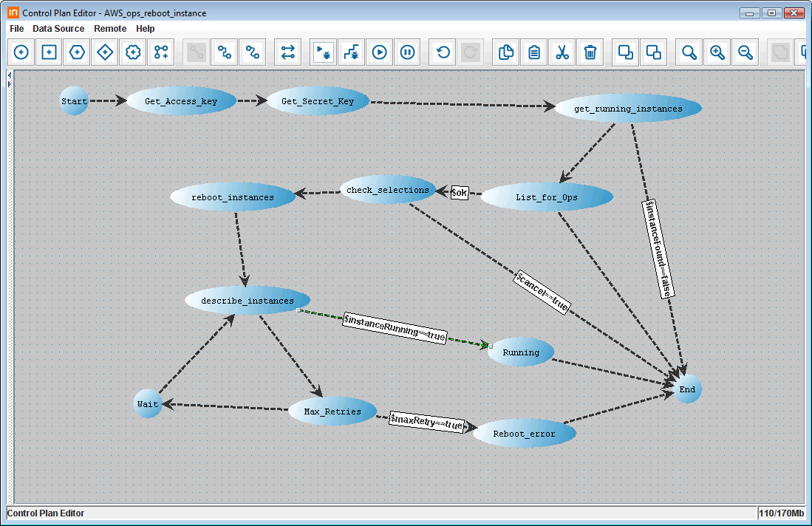
Task: Select the Running node
Action: pyautogui.click(x=521, y=352)
